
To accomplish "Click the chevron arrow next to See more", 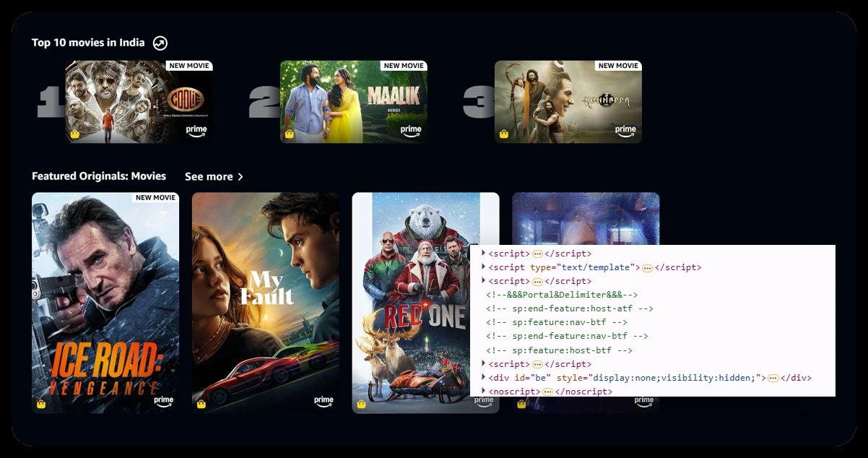I will [x=240, y=177].
